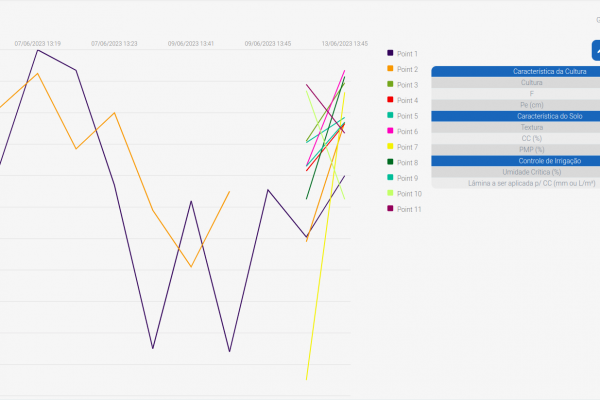Click the orange Point 2 peak at 13:19

pyautogui.click(x=38, y=73)
